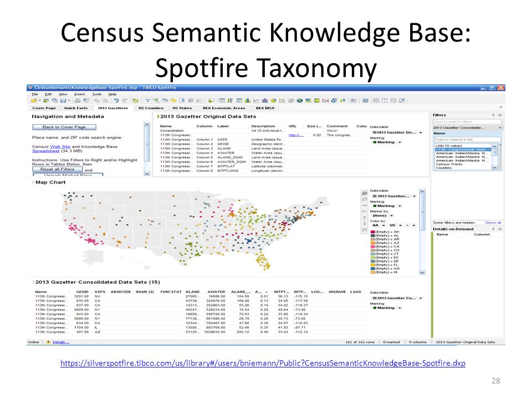Insert a Box Plot from the toolbar
The height and width of the screenshot is (399, 532).
pos(342,100)
